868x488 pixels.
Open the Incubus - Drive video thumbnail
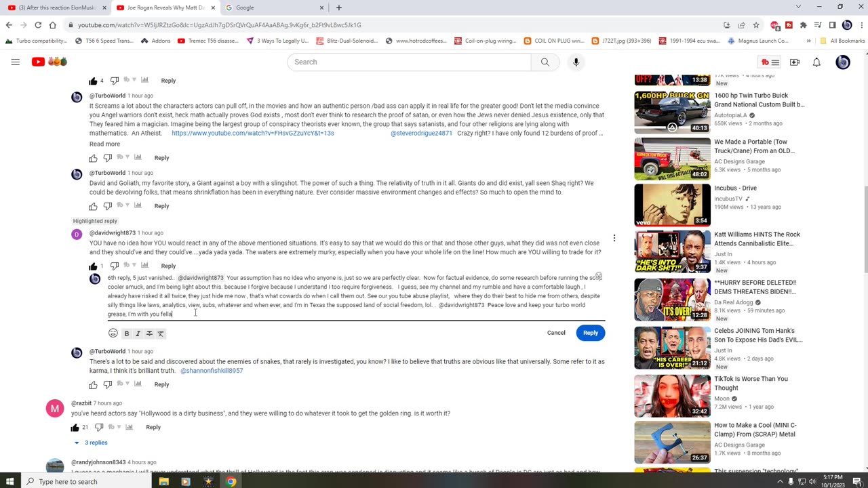pos(672,205)
